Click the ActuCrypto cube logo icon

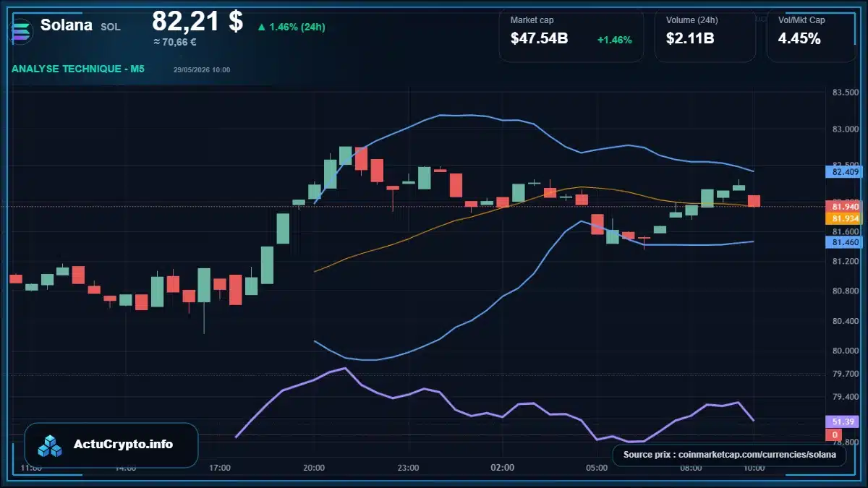(x=51, y=445)
